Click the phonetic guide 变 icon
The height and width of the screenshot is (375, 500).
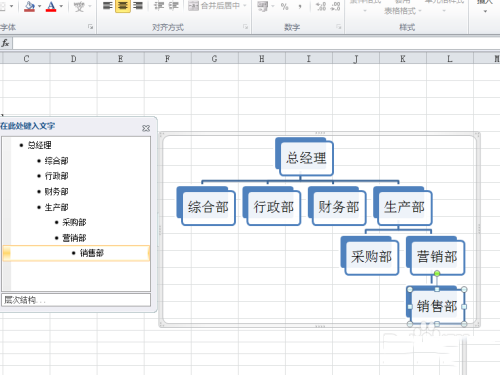(x=79, y=6)
